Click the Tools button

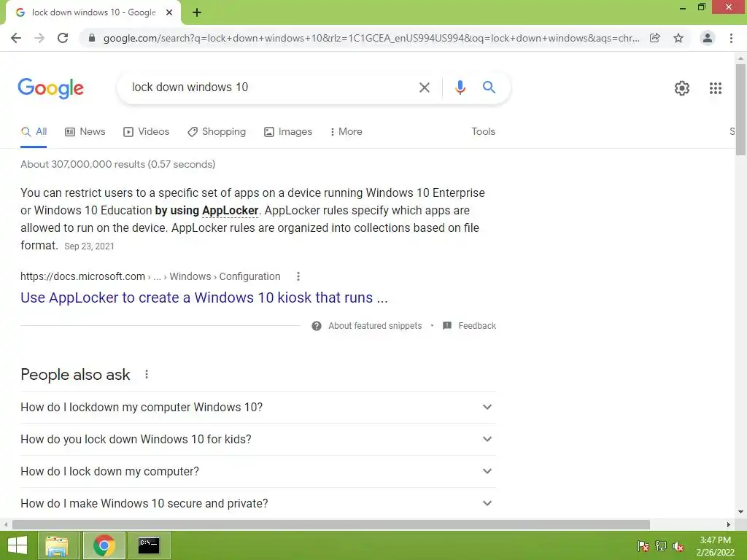pos(483,132)
